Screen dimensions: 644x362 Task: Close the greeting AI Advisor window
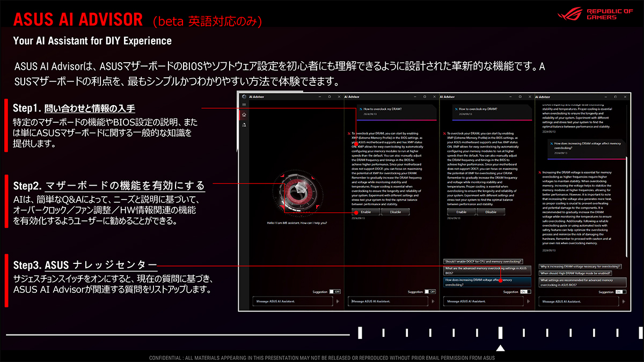[338, 97]
